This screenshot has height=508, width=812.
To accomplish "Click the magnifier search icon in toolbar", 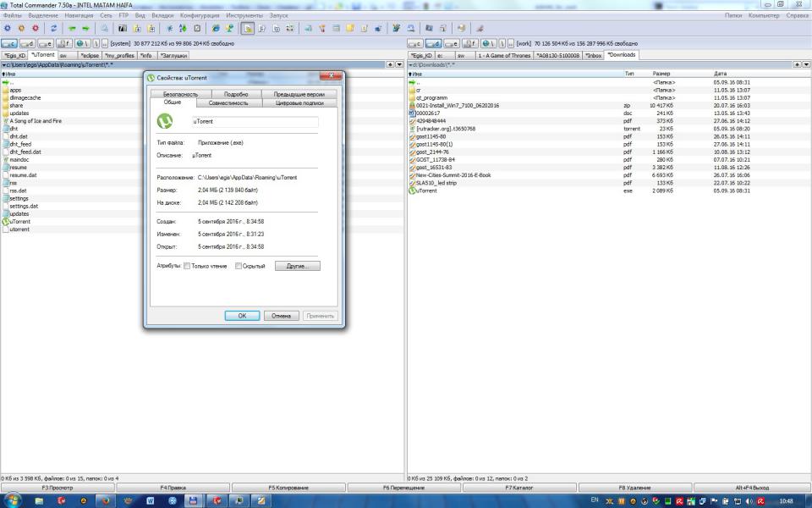I will pos(105,28).
